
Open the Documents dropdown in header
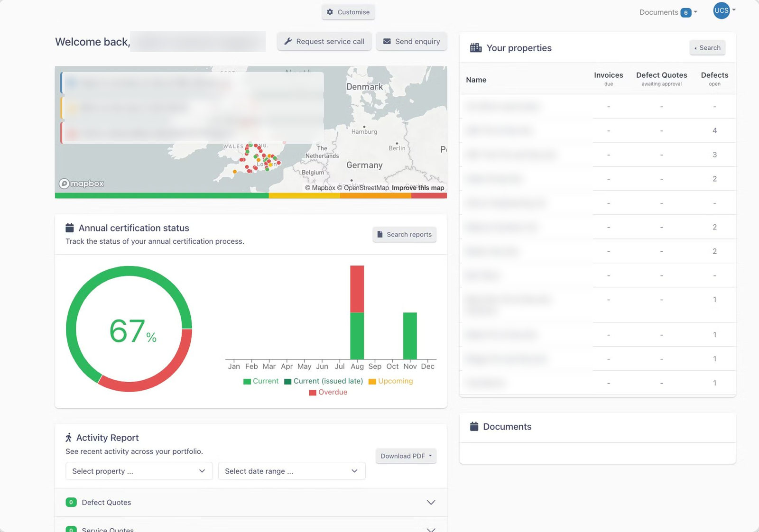668,12
